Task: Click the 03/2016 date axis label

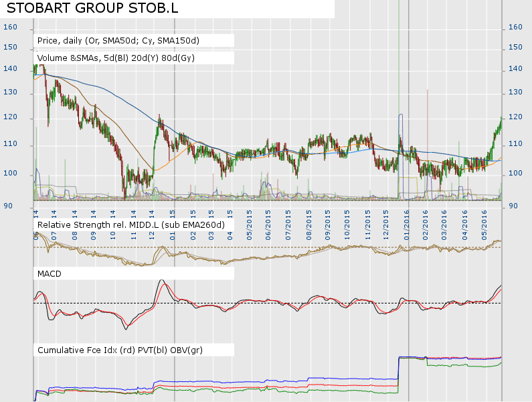Action: [x=444, y=225]
